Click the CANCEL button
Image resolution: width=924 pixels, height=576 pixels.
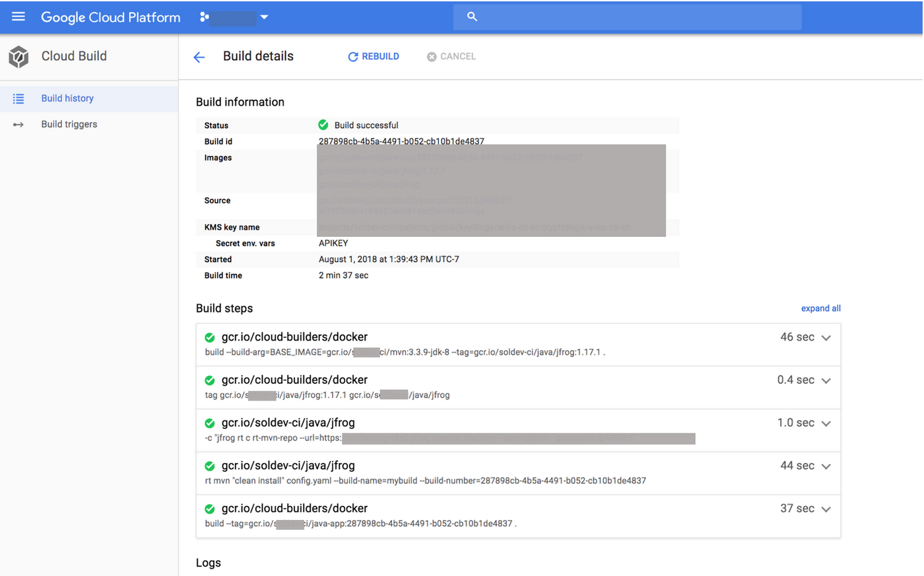[451, 57]
